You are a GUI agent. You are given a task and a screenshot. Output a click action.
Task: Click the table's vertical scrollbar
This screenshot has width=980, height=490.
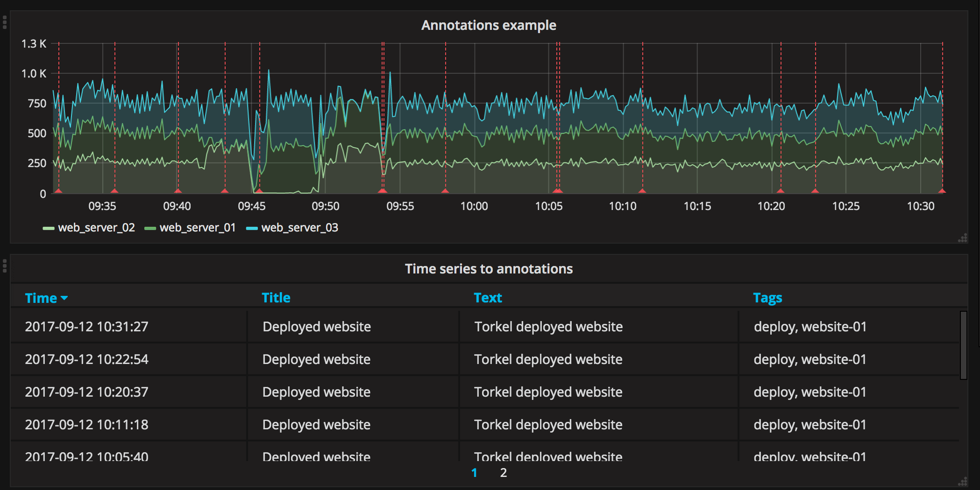coord(963,345)
